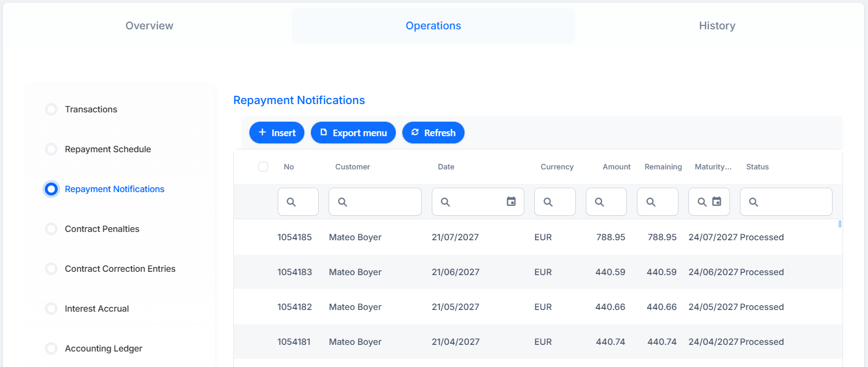Open the Repayment Schedule section
The height and width of the screenshot is (367, 868).
[108, 149]
